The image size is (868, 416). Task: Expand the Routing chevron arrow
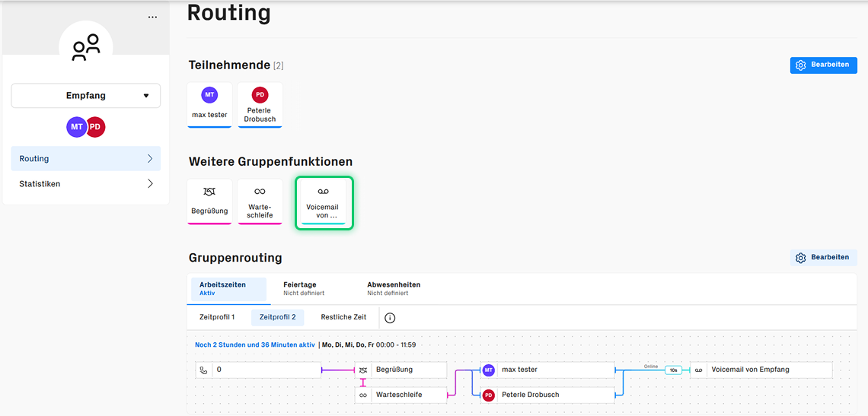(x=150, y=159)
